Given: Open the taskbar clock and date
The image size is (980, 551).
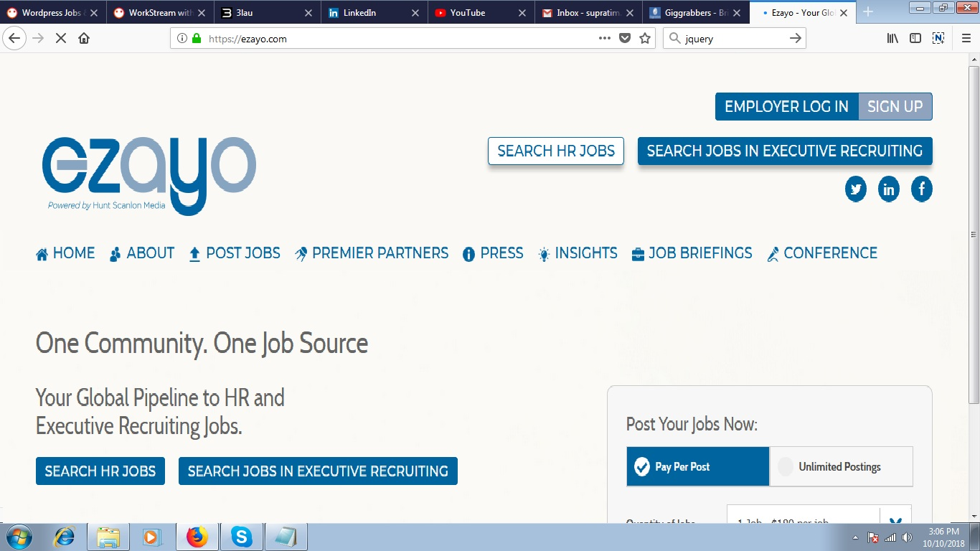Looking at the screenshot, I should pyautogui.click(x=943, y=537).
